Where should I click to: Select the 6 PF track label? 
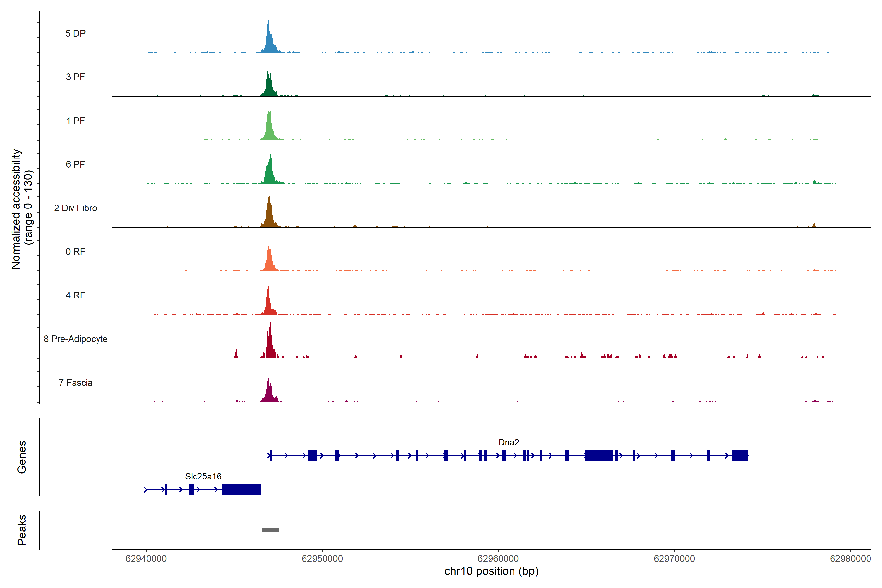point(75,164)
